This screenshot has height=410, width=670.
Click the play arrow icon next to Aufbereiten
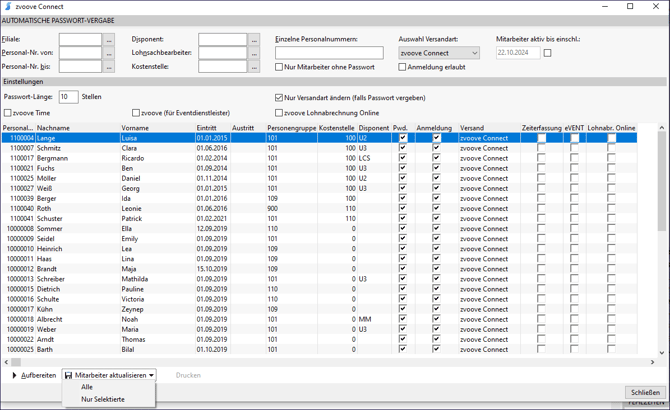coord(14,375)
